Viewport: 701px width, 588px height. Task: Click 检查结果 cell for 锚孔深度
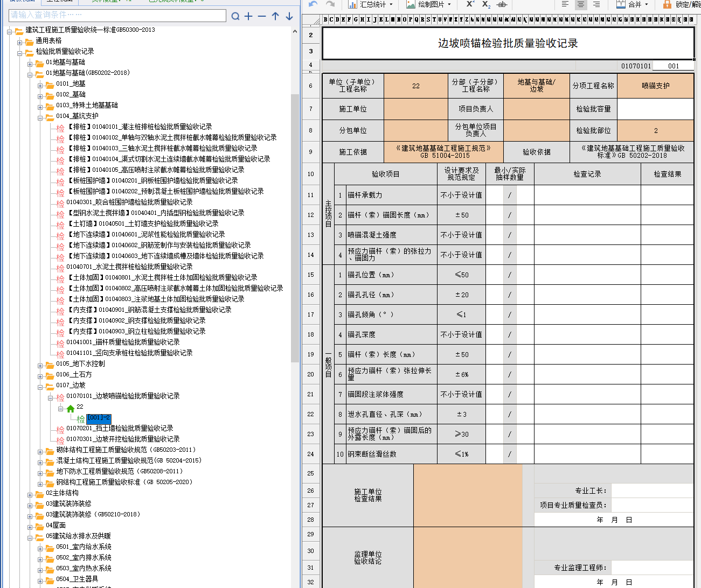(x=667, y=334)
